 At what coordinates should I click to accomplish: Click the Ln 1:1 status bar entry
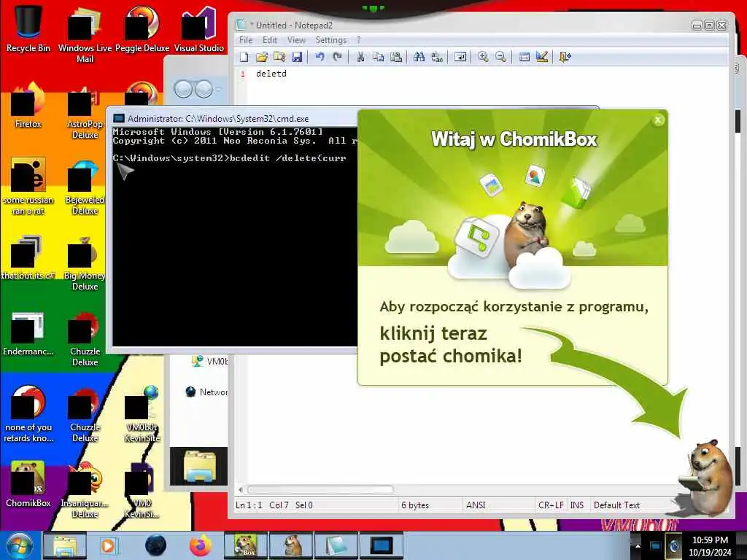[x=249, y=505]
